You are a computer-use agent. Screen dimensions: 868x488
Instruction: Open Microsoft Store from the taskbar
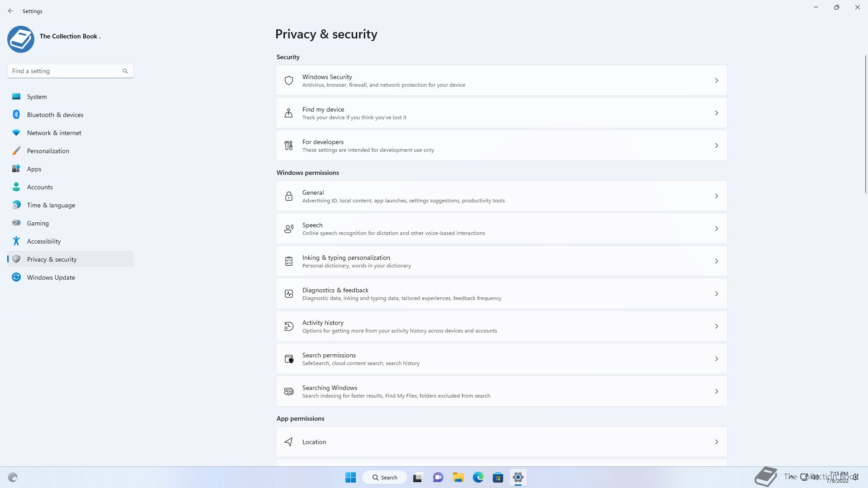point(498,477)
